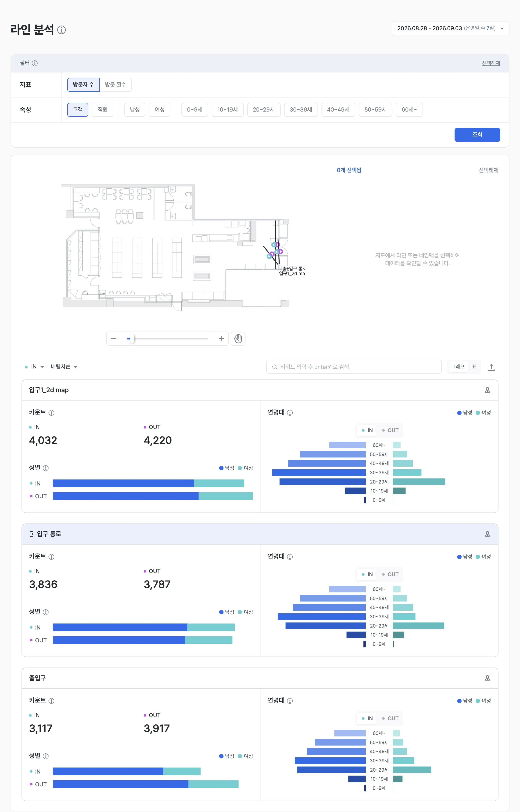Select OUT tab in 출입구 age chart

pyautogui.click(x=390, y=718)
